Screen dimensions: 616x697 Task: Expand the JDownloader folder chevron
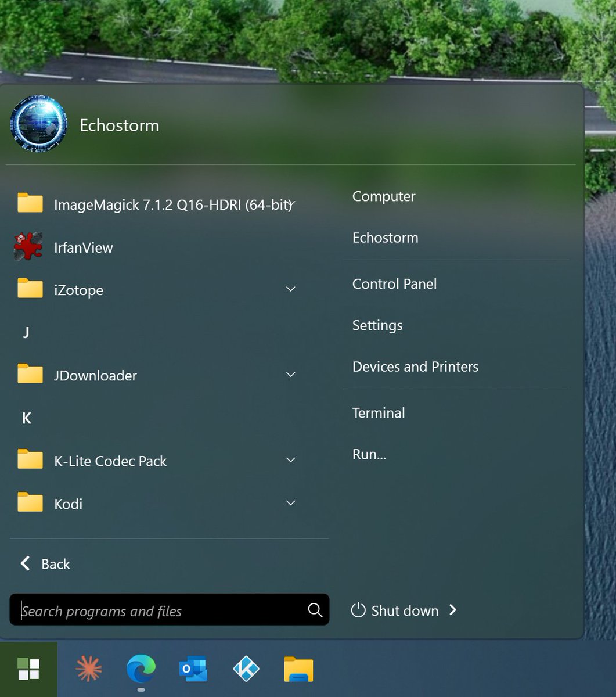point(291,375)
